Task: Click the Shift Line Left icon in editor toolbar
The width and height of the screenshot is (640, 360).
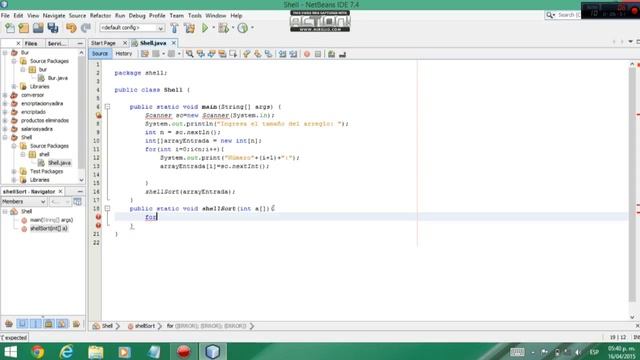Action: pos(282,54)
